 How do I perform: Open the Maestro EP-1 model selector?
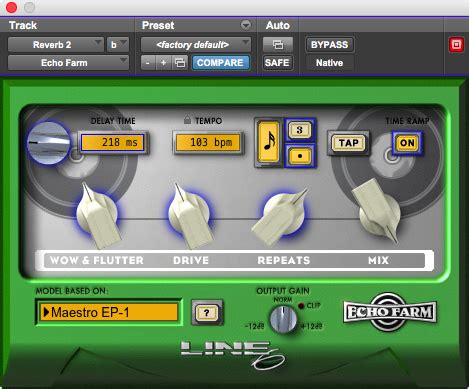point(109,312)
